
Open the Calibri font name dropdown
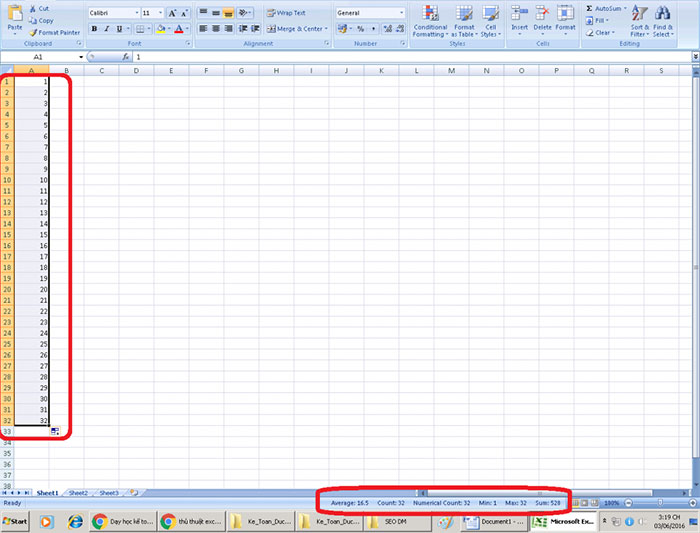(x=137, y=13)
